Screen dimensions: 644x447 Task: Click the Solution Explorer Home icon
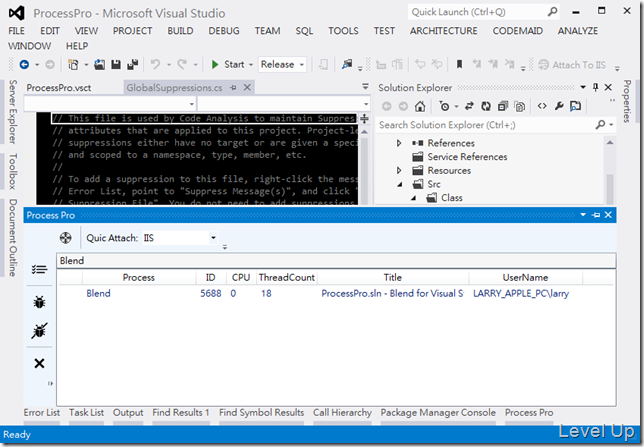click(420, 106)
